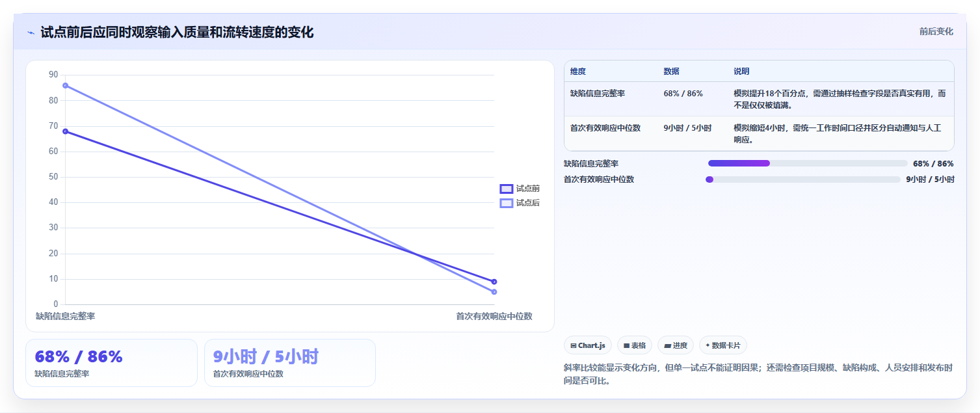
Task: Click the description cell starting 模拟提升18个百分点
Action: (840, 99)
